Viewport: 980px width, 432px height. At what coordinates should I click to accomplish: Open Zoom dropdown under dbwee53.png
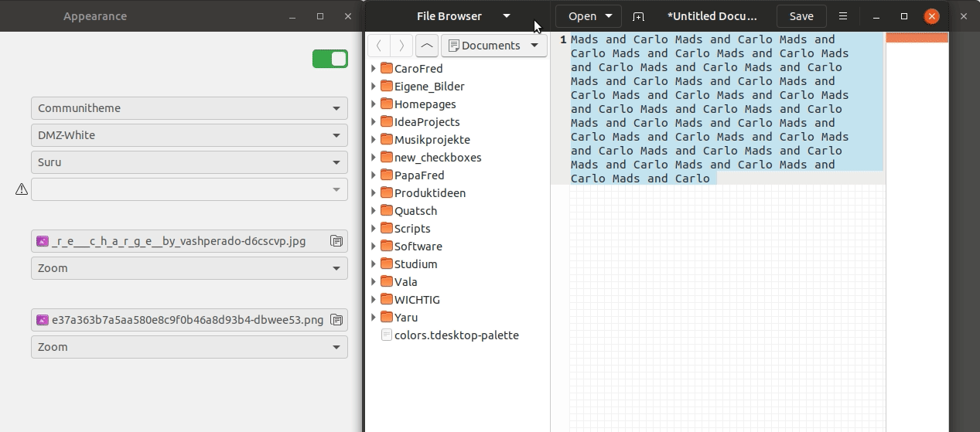coord(190,347)
